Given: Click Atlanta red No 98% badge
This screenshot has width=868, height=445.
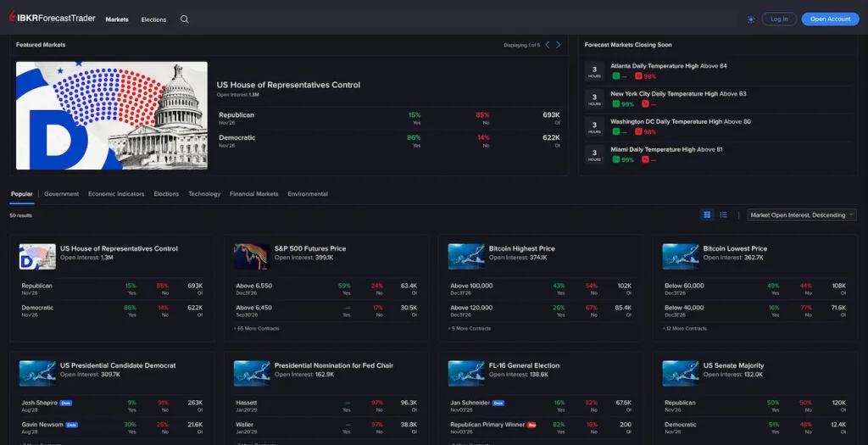Looking at the screenshot, I should click(645, 76).
